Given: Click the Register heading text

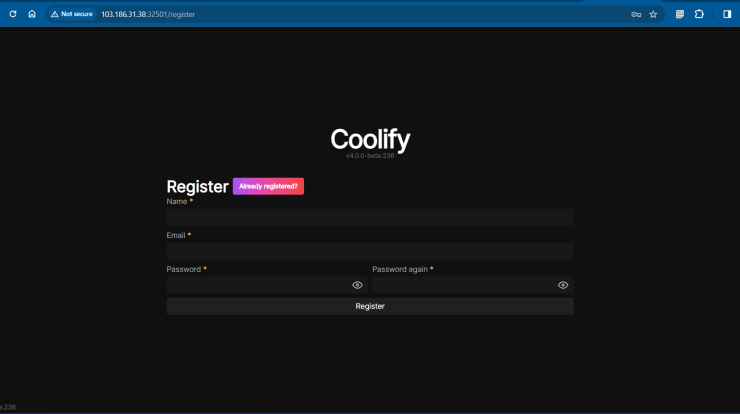Looking at the screenshot, I should click(197, 187).
